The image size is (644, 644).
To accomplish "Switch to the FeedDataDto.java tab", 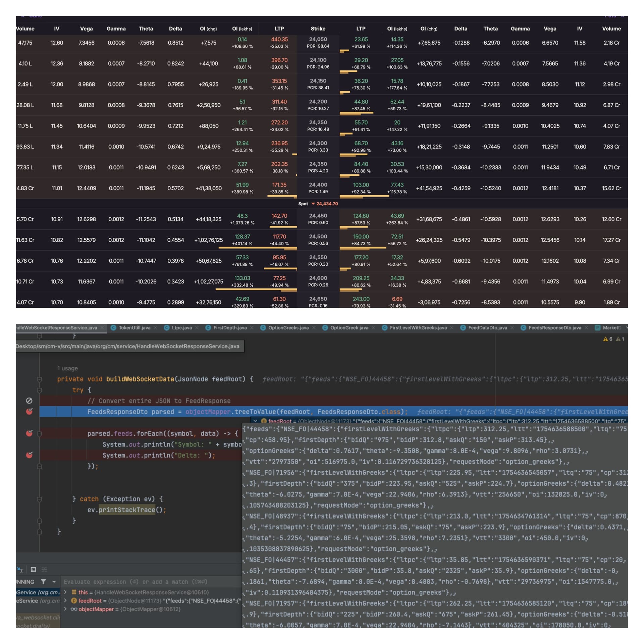I will pos(487,328).
